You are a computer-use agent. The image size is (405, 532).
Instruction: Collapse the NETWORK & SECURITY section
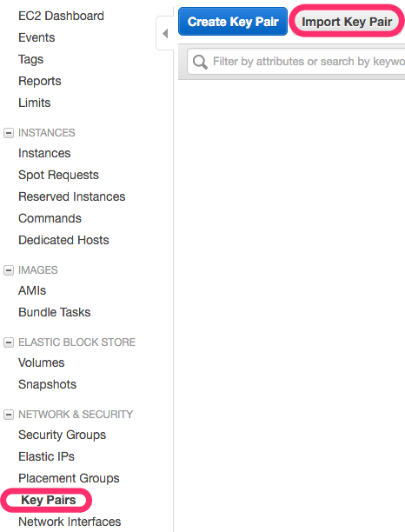pyautogui.click(x=9, y=415)
